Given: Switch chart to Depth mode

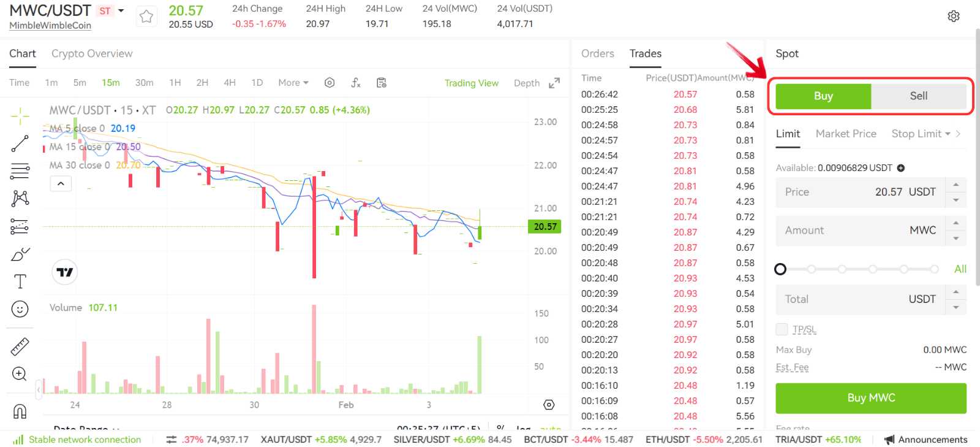Looking at the screenshot, I should [x=527, y=83].
